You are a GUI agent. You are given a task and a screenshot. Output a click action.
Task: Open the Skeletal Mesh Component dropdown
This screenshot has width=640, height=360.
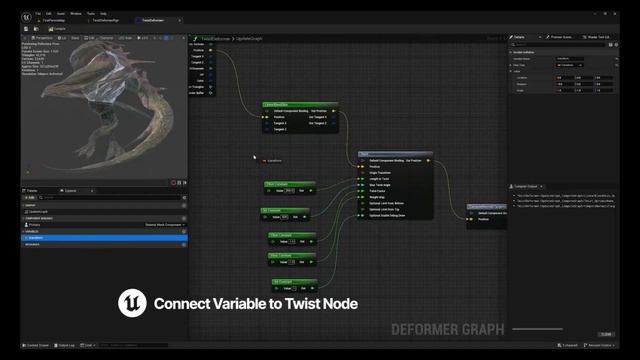pos(165,225)
